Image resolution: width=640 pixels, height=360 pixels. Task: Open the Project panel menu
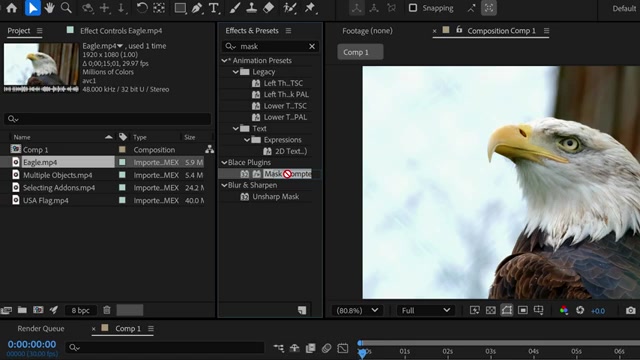(x=39, y=31)
